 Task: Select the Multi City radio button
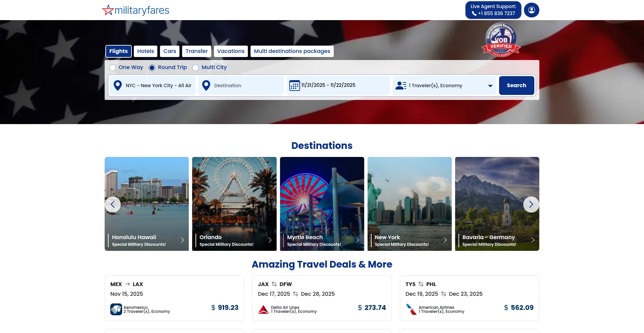click(x=196, y=68)
